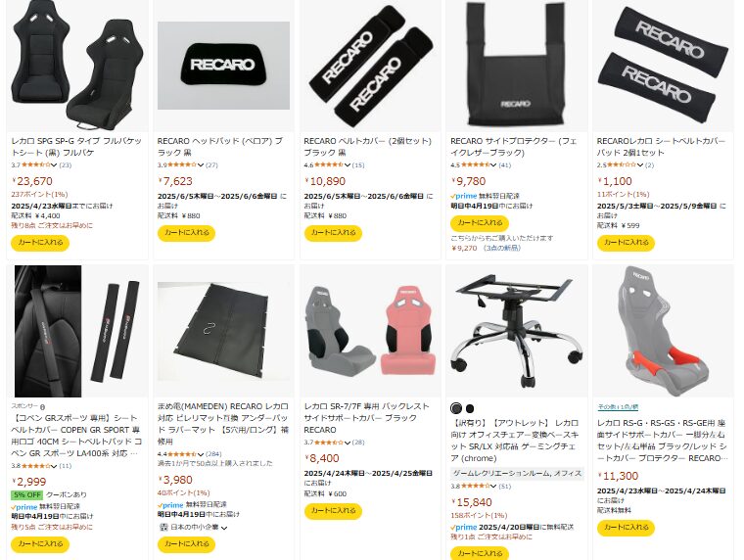Add ¥11,300 RS-G side support cover to cart
Viewport: 744px width, 560px height.
tap(626, 528)
